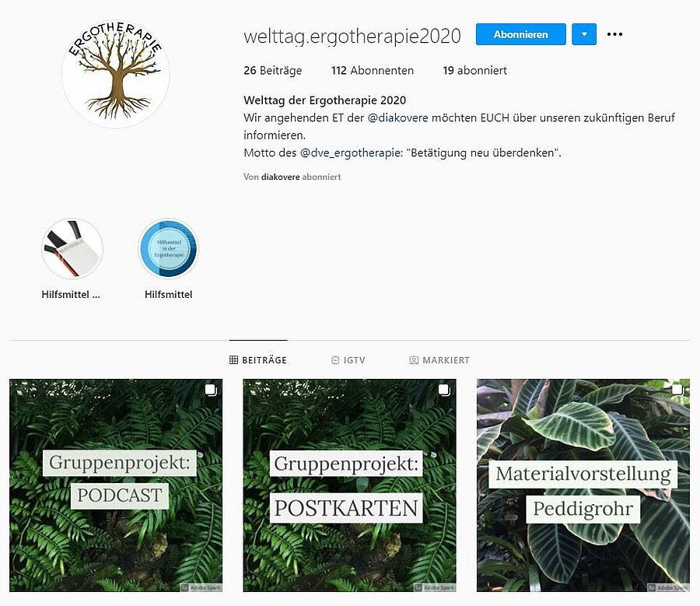
Task: Open the @diakovere mention link
Action: pyautogui.click(x=397, y=118)
